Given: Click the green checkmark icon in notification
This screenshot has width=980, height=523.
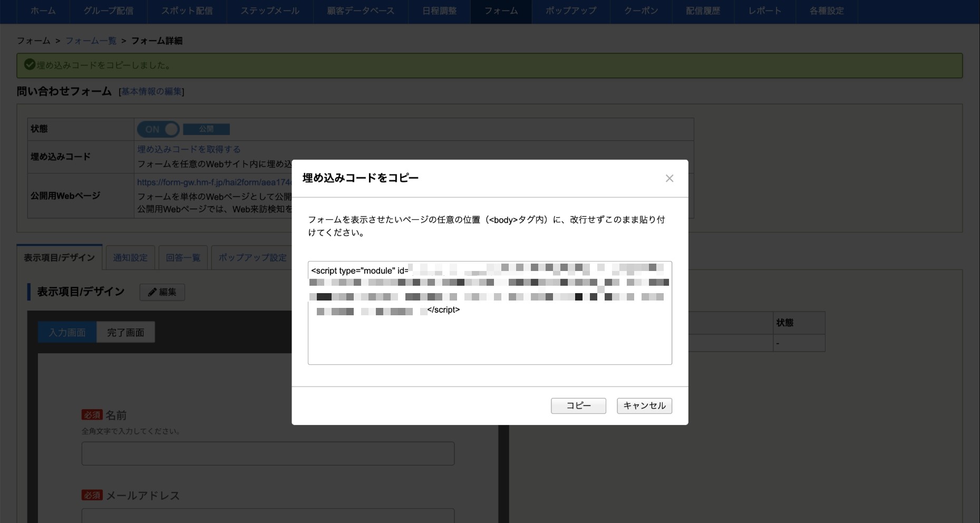Looking at the screenshot, I should (x=30, y=65).
